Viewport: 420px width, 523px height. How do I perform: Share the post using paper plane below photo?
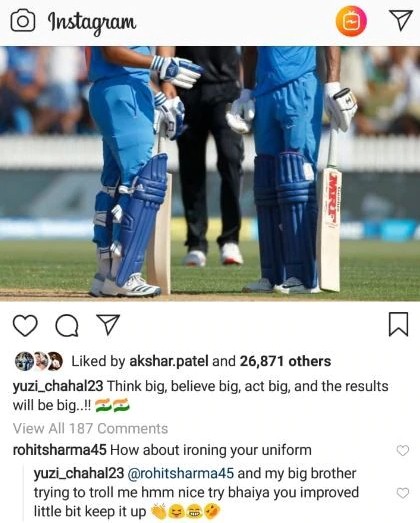coord(108,324)
